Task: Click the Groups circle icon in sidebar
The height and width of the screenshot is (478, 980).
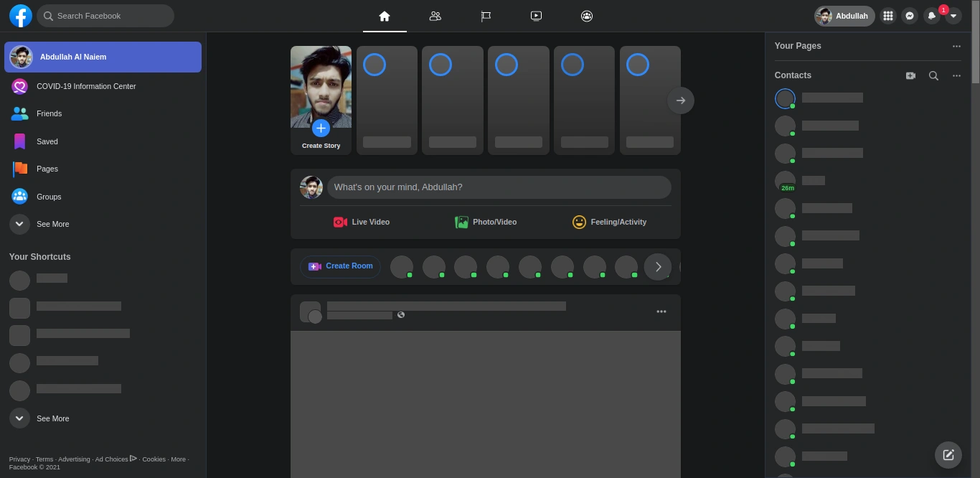Action: (x=20, y=197)
